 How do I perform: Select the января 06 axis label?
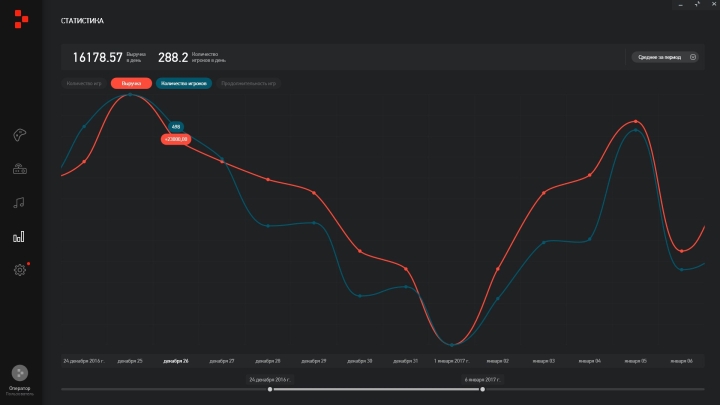pyautogui.click(x=681, y=361)
